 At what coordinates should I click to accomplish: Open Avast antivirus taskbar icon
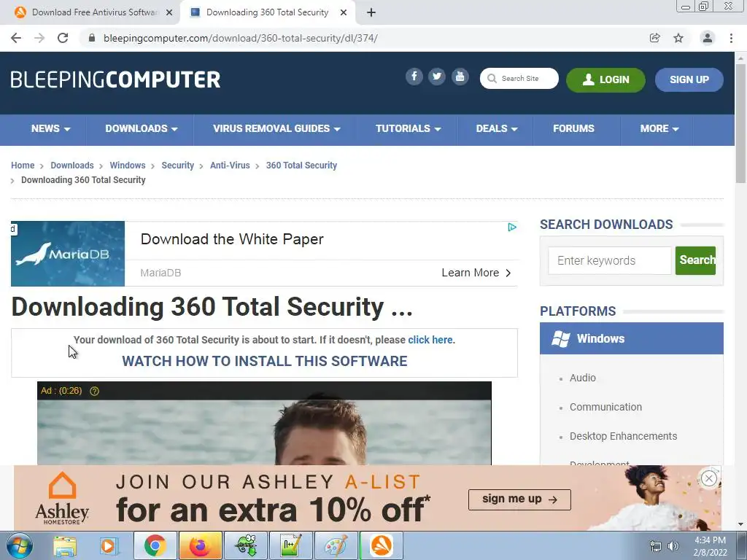pos(382,545)
